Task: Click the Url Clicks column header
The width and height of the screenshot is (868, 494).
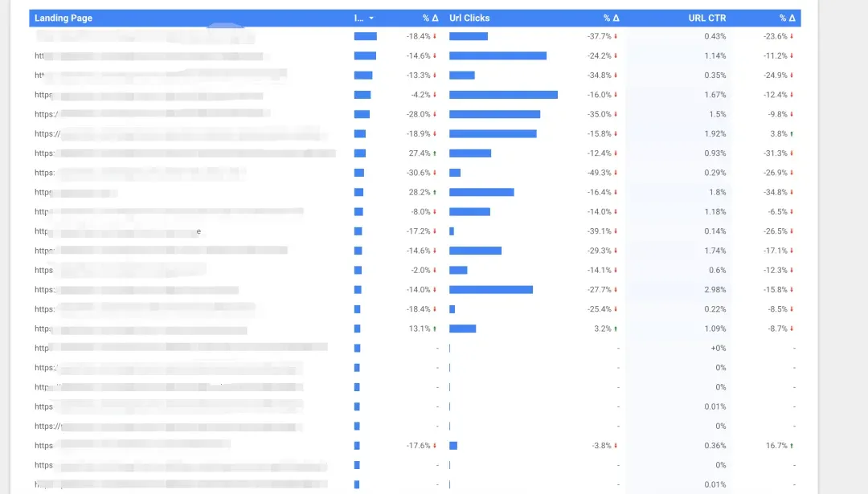Action: (469, 18)
